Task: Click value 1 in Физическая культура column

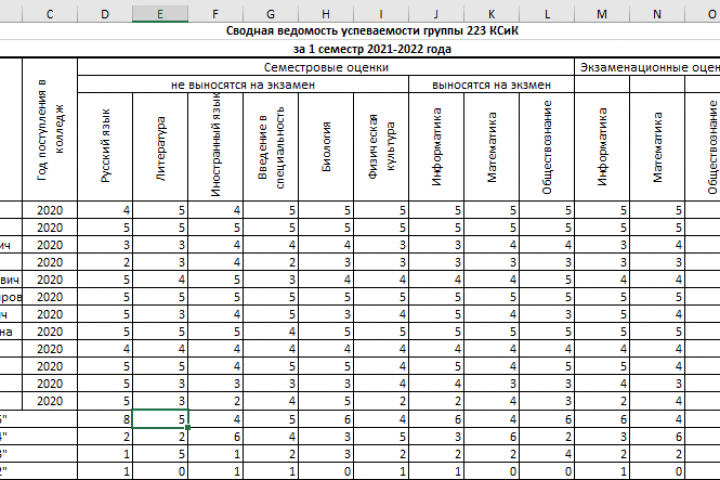Action: (x=381, y=471)
